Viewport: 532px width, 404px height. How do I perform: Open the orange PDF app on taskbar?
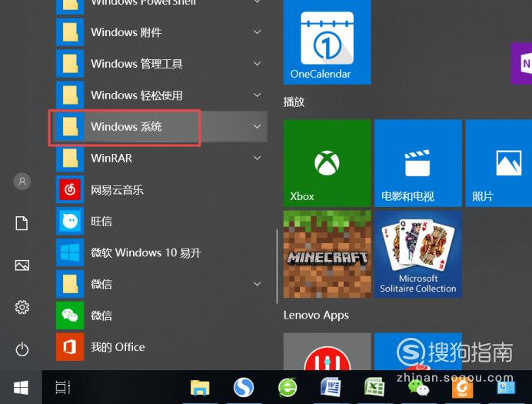click(463, 389)
